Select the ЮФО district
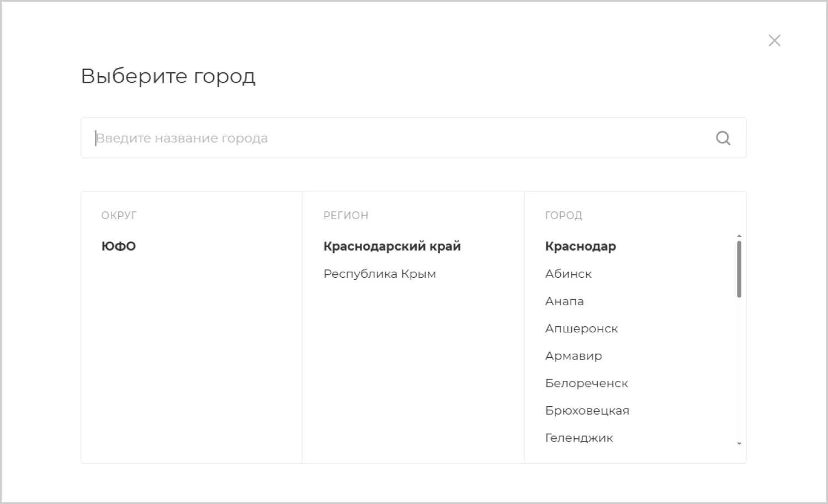 119,246
